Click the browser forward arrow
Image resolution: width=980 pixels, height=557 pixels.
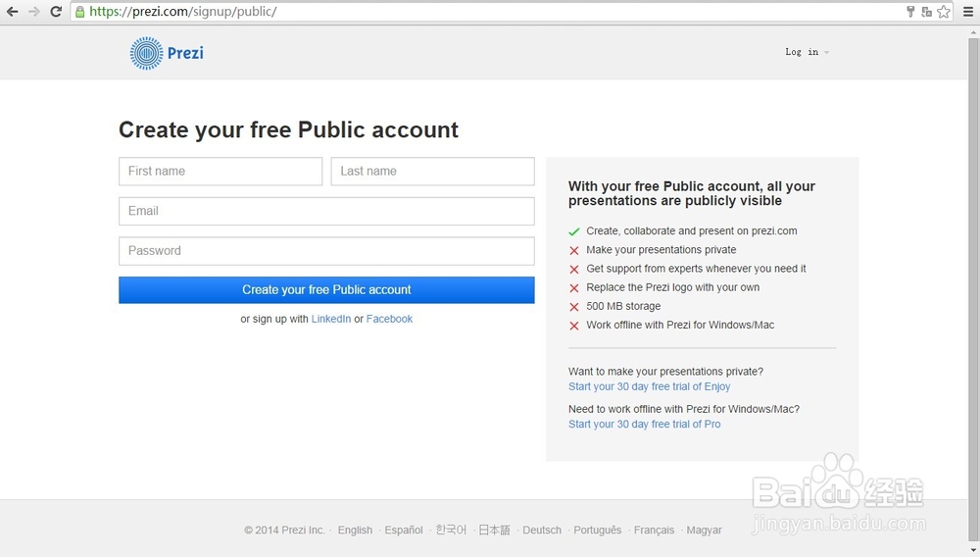pyautogui.click(x=33, y=11)
